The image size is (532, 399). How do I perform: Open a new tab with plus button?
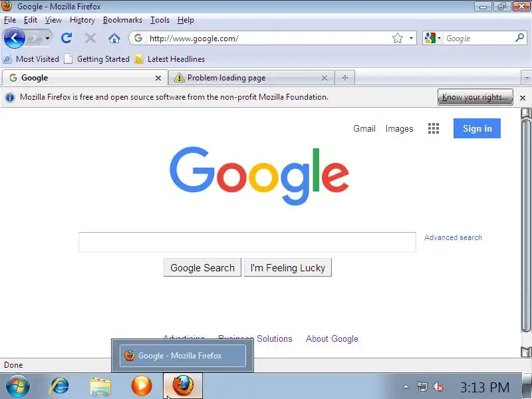(345, 78)
